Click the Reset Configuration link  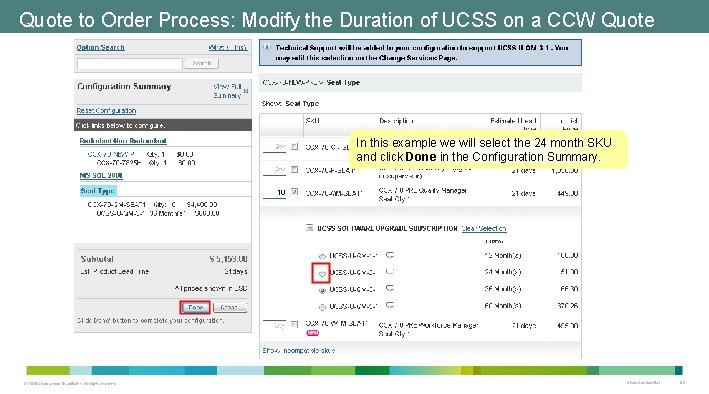point(106,111)
